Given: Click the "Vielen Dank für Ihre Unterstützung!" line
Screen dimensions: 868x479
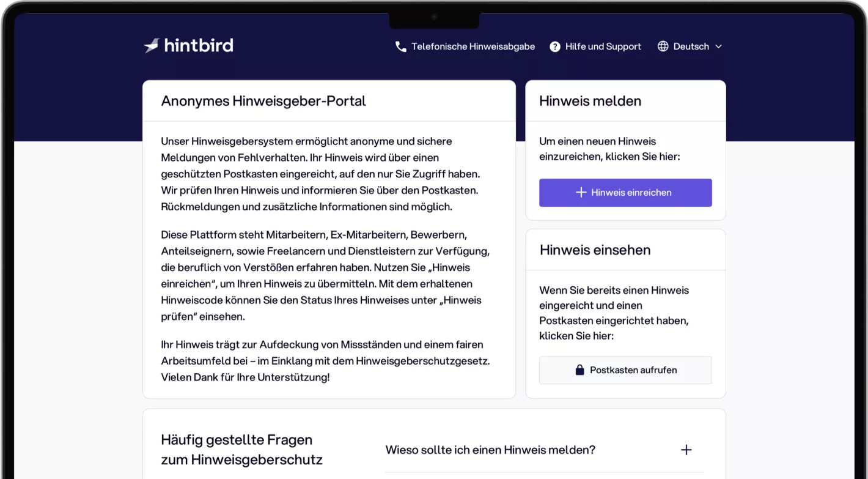Looking at the screenshot, I should [245, 377].
